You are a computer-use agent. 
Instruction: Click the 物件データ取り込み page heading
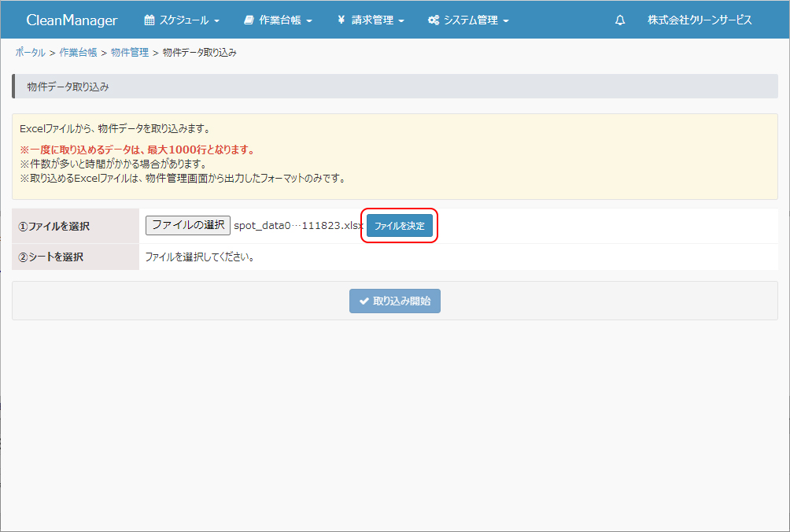pyautogui.click(x=68, y=87)
